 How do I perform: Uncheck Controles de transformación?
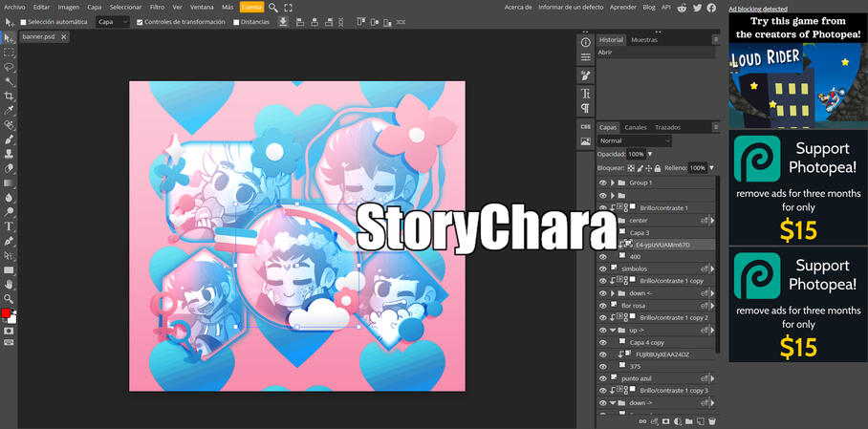(x=140, y=22)
